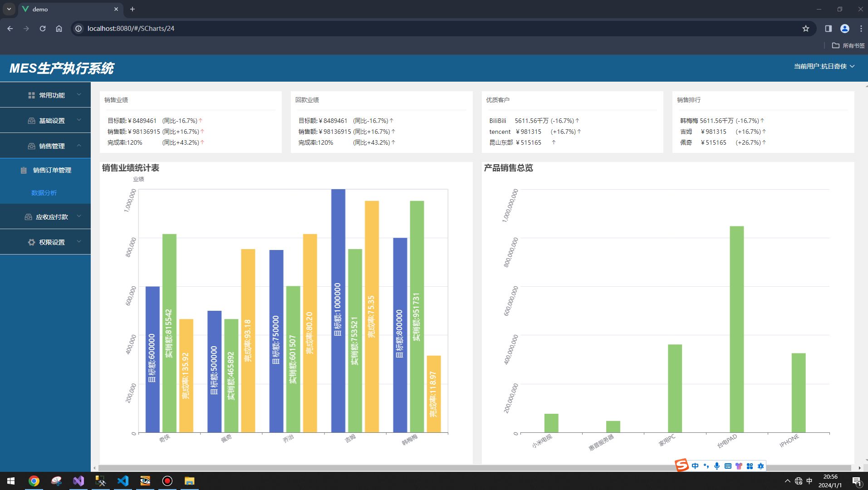Click 韩梅梅 green 实销额:951731 bar
The height and width of the screenshot is (490, 868).
[417, 317]
